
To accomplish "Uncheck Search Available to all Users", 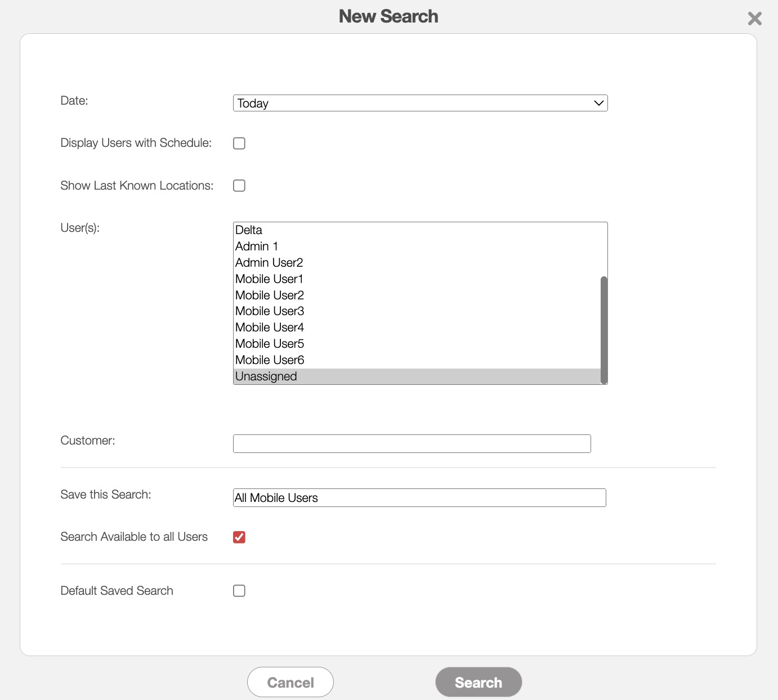I will coord(239,537).
